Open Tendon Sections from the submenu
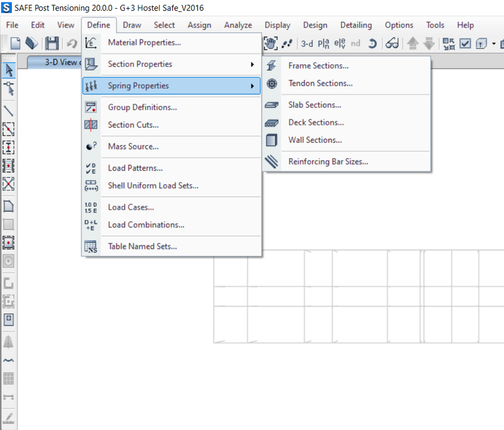Image resolution: width=504 pixels, height=430 pixels. point(347,84)
